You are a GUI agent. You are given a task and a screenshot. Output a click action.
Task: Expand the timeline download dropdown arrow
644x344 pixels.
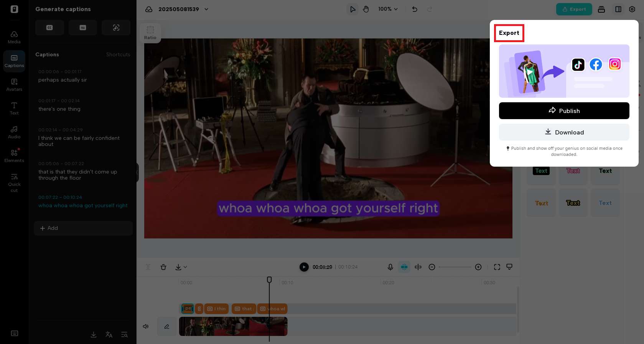click(185, 267)
